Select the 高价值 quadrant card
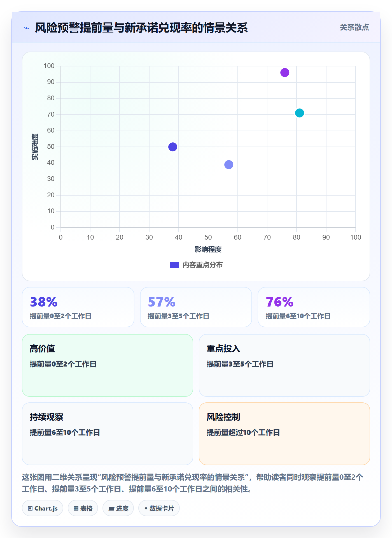This screenshot has height=538, width=392. pos(108,365)
